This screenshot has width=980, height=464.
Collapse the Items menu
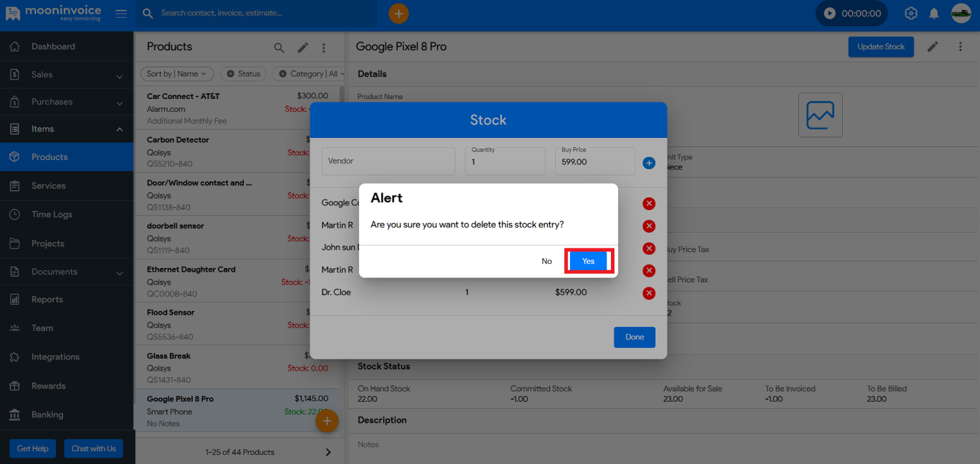pos(66,129)
